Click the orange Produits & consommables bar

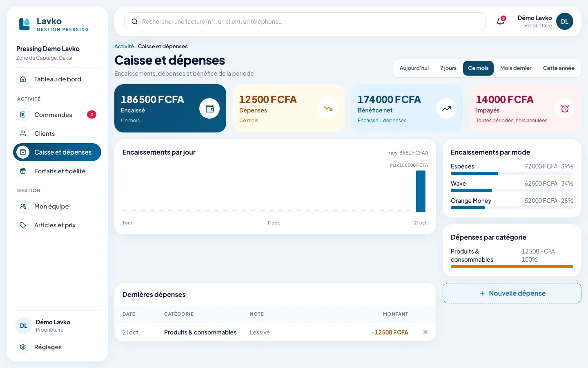[512, 267]
